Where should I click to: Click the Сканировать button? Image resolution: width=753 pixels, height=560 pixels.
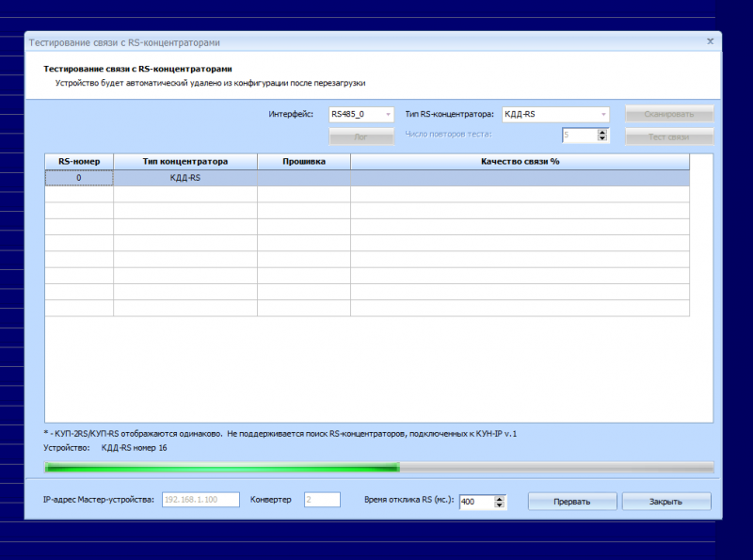pyautogui.click(x=669, y=114)
